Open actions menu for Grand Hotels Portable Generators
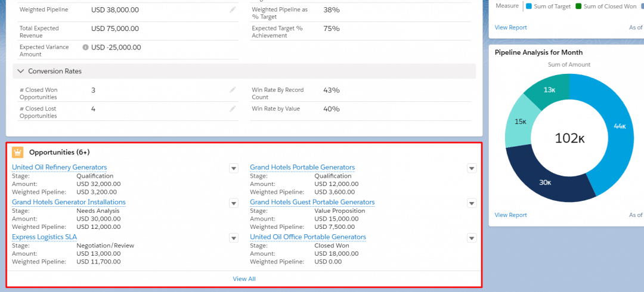 click(472, 168)
